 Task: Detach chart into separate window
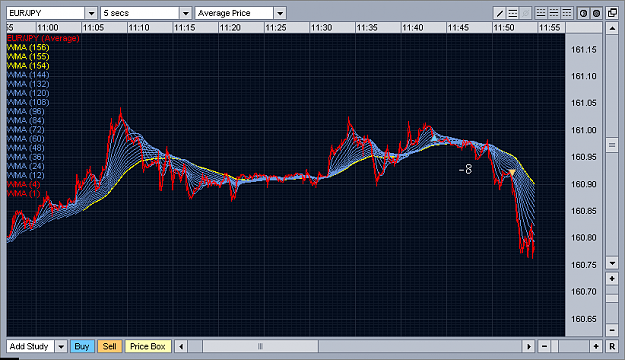click(612, 13)
